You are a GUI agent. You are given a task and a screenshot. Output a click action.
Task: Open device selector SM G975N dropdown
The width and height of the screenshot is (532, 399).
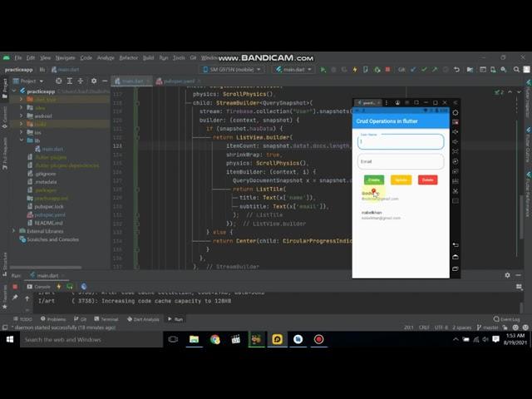click(233, 70)
